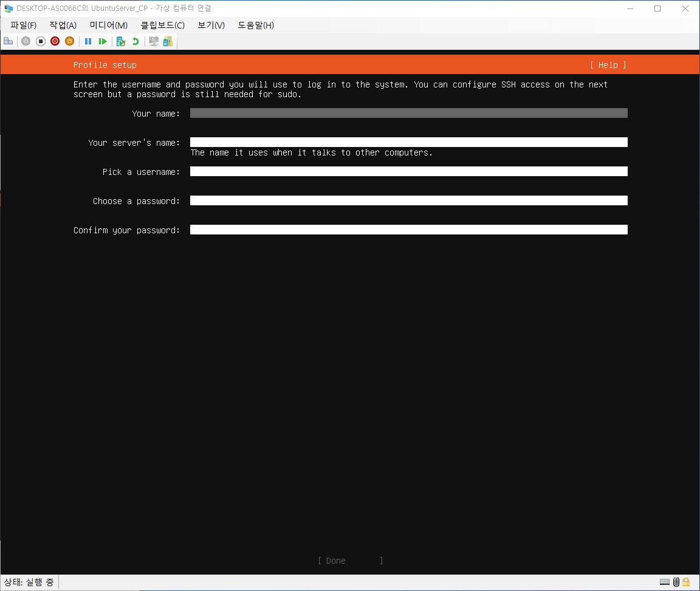This screenshot has width=700, height=591.
Task: Focus the Your server's name field
Action: [x=409, y=142]
